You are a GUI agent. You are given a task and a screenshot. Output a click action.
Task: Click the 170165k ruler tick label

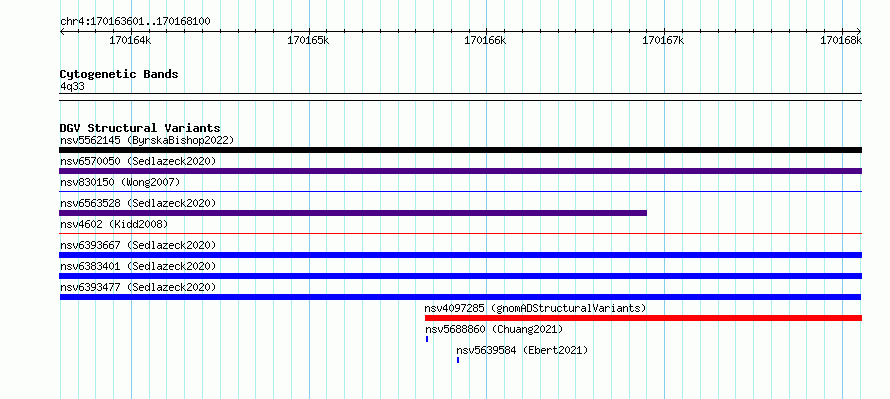pos(308,40)
